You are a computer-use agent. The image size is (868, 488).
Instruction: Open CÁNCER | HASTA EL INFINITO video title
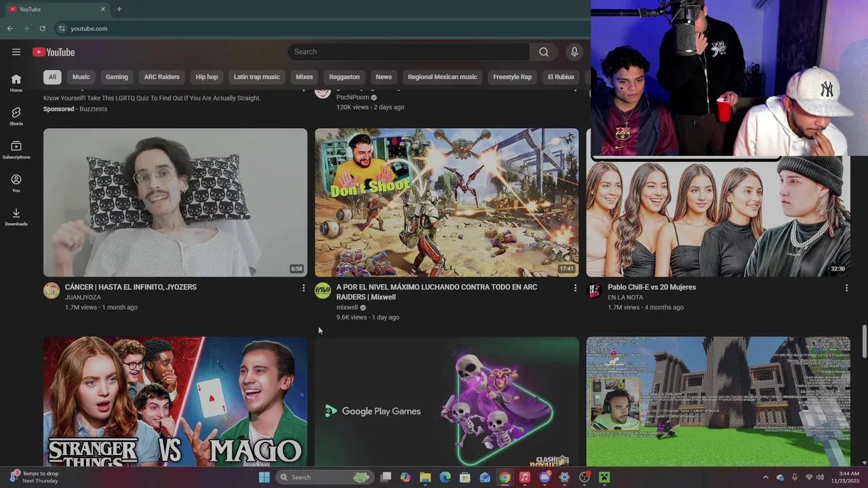[131, 287]
